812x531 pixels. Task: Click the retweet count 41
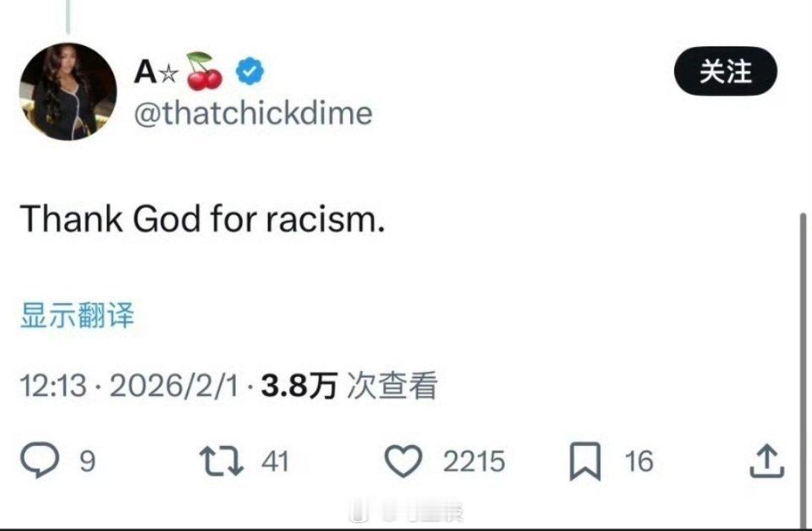click(x=275, y=462)
